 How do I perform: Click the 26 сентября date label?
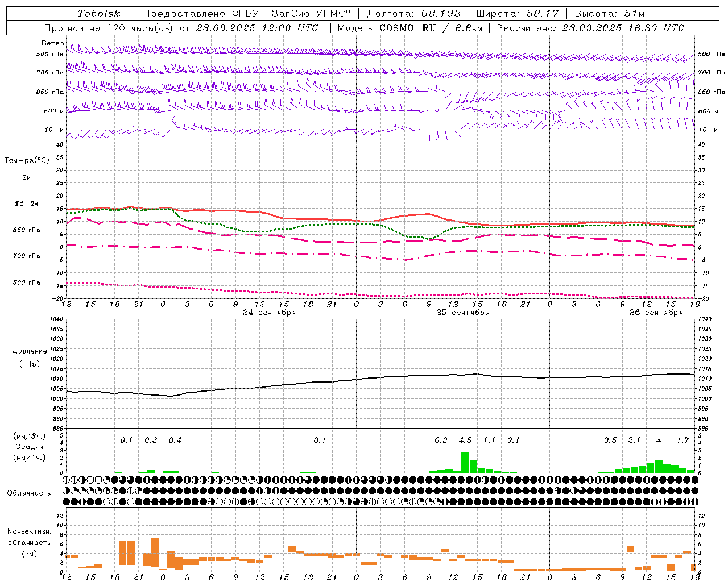point(656,313)
